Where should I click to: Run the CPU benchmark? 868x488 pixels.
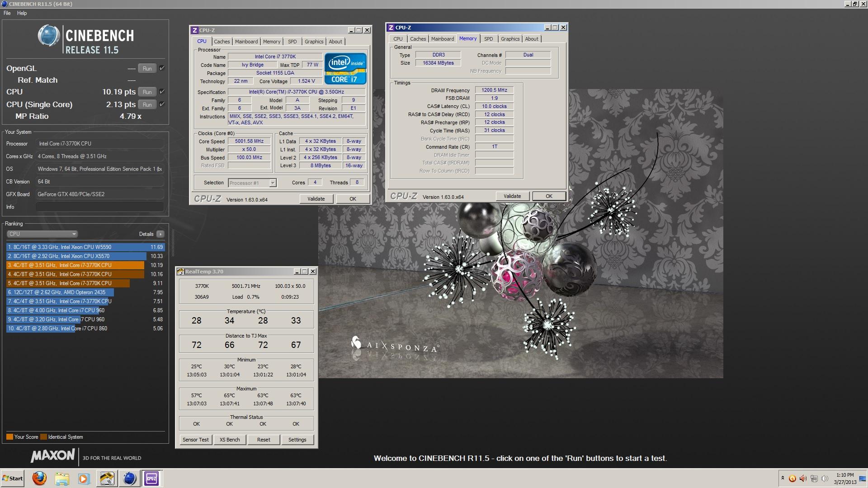147,92
